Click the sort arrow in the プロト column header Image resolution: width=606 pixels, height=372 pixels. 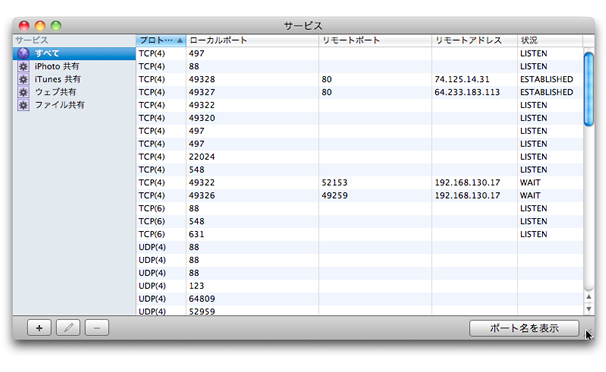click(180, 40)
